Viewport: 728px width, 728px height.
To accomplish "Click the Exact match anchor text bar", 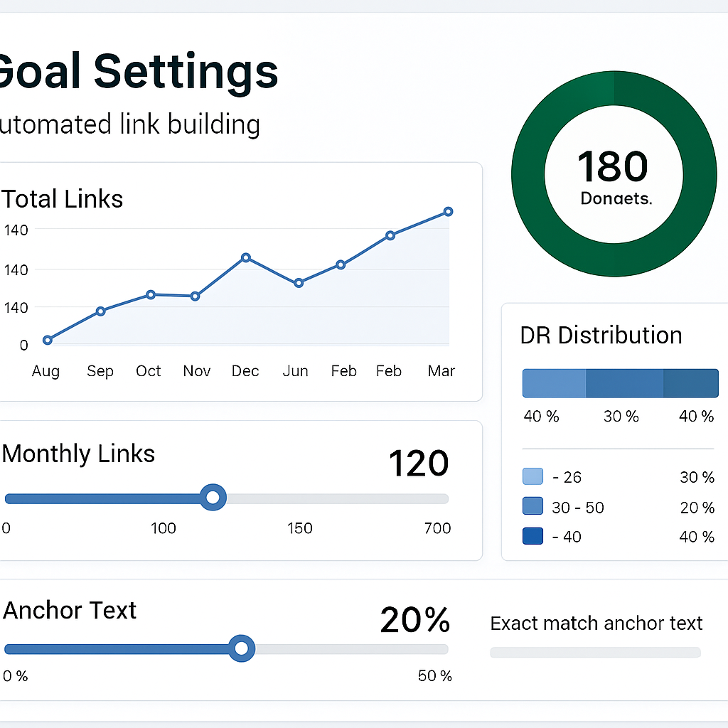I will point(595,652).
